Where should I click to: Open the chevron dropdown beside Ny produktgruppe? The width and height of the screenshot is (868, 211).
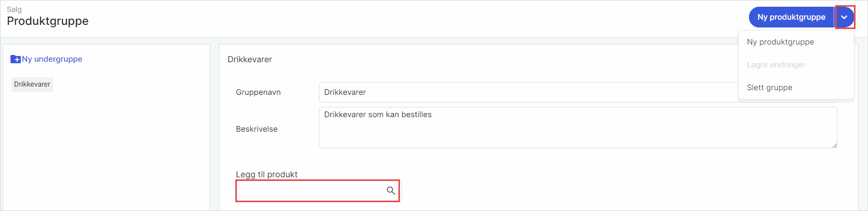[844, 17]
